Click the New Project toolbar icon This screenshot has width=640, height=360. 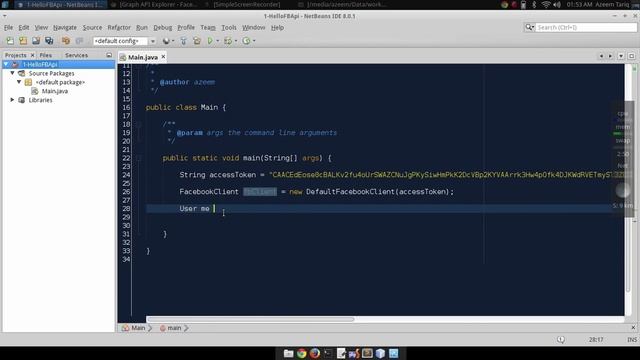pos(23,41)
